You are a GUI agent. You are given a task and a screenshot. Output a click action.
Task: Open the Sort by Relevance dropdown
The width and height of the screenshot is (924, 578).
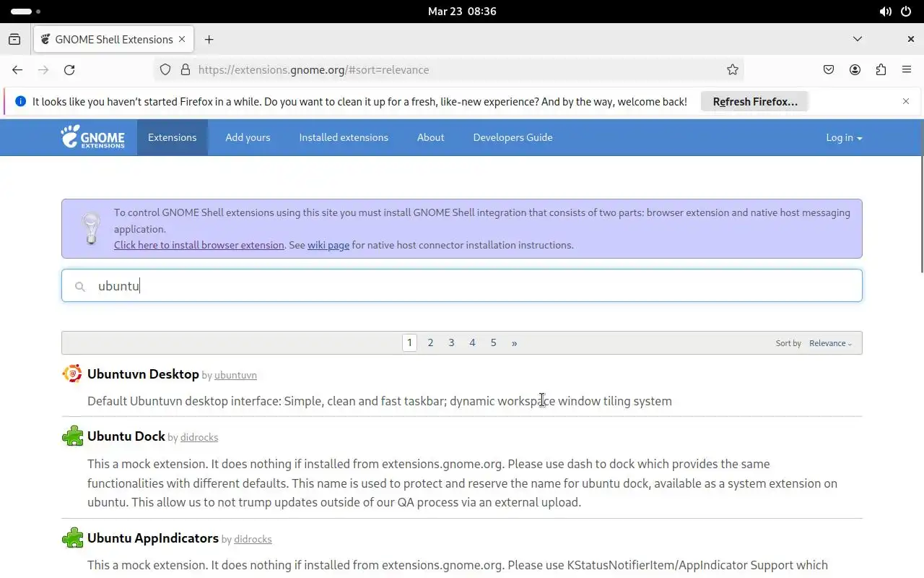830,343
